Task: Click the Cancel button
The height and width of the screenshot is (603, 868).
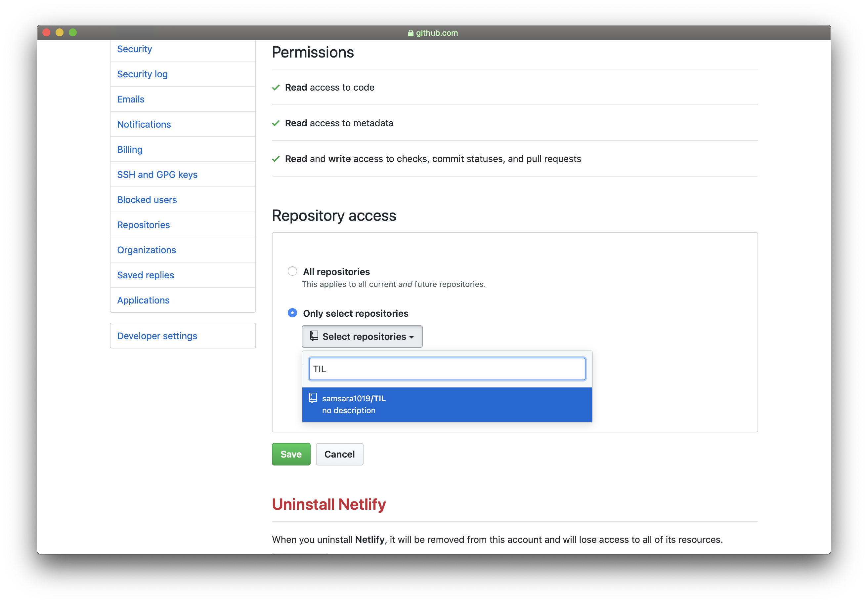Action: click(339, 454)
